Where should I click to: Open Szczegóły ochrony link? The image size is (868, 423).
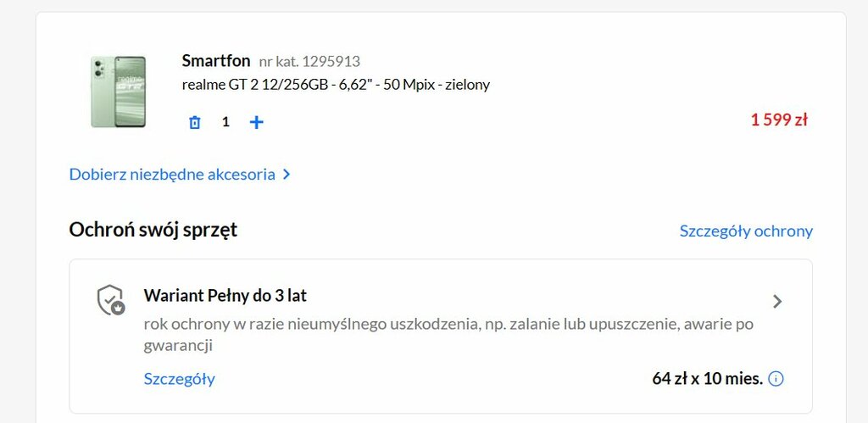click(x=746, y=231)
